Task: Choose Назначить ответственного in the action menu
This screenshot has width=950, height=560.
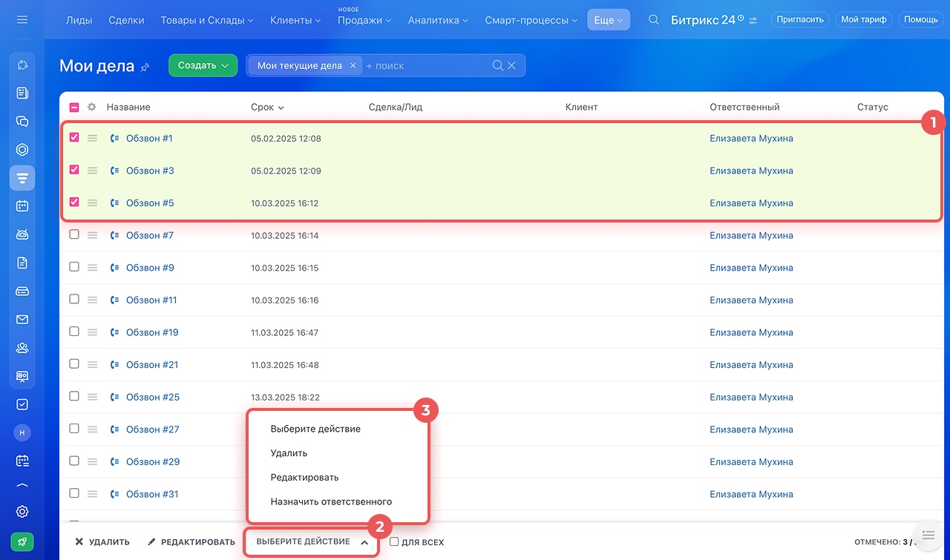Action: 331,501
